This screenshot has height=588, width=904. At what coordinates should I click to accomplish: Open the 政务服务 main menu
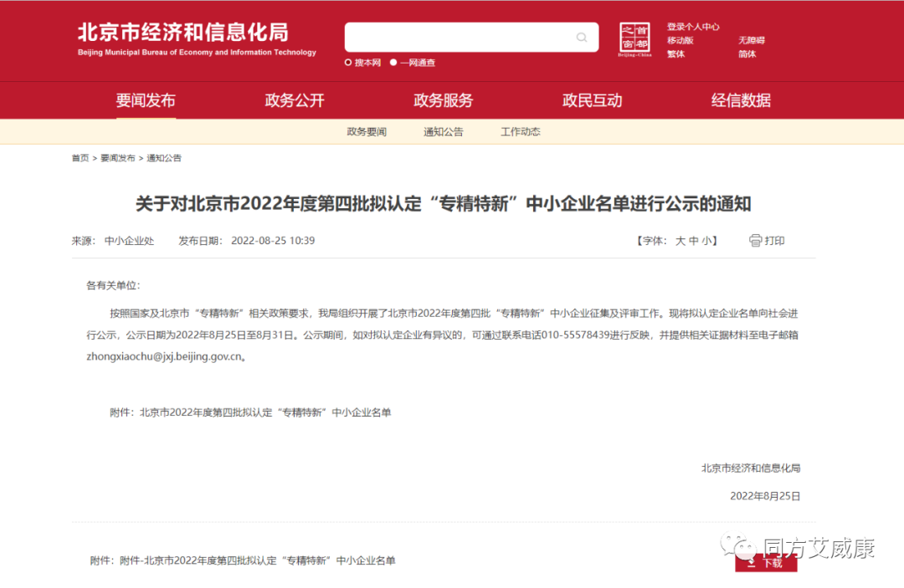point(444,100)
